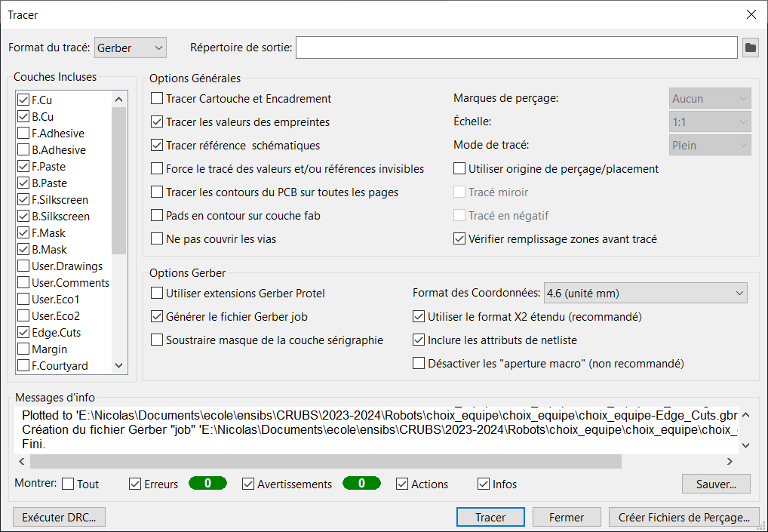The height and width of the screenshot is (532, 768).
Task: Check the F.Adhesive layer
Action: coord(23,134)
